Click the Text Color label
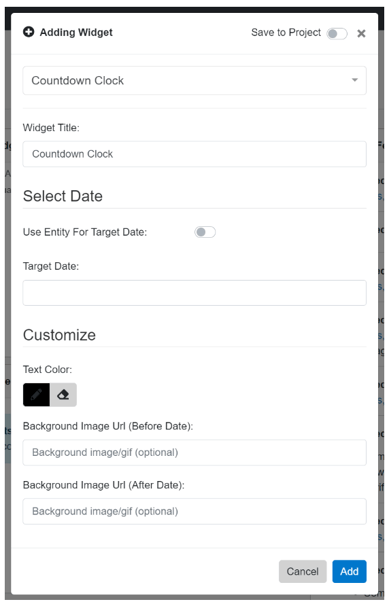 pyautogui.click(x=47, y=369)
